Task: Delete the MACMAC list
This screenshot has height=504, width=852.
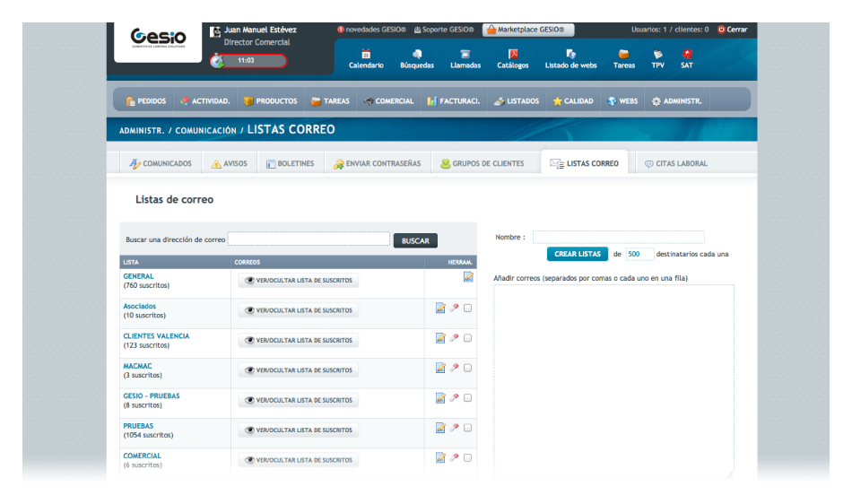Action: 455,368
